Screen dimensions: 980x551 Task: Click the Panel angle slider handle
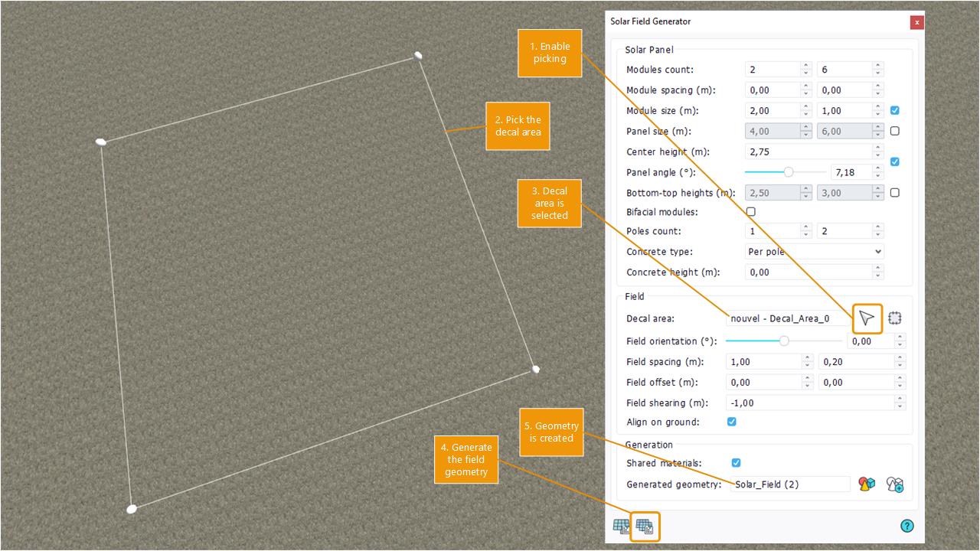[x=789, y=172]
